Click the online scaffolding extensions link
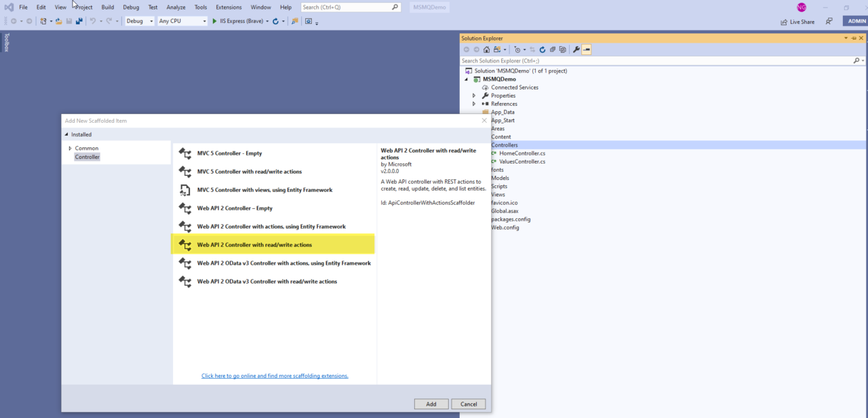Viewport: 868px width, 418px height. (x=275, y=376)
